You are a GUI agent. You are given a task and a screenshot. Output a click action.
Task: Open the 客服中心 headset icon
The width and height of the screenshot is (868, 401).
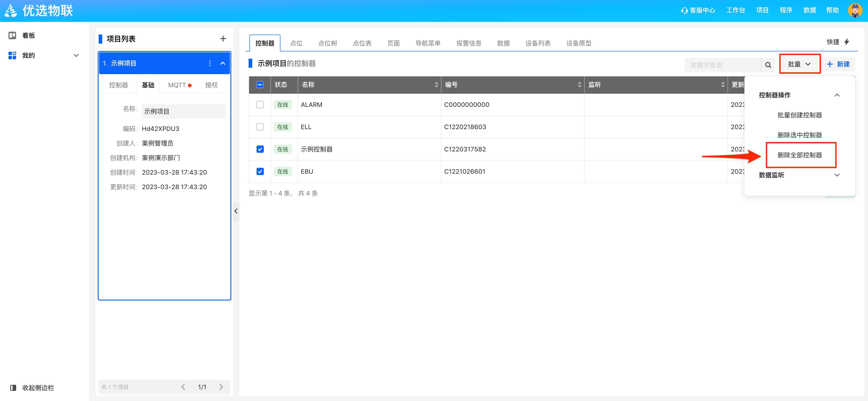[x=684, y=10]
